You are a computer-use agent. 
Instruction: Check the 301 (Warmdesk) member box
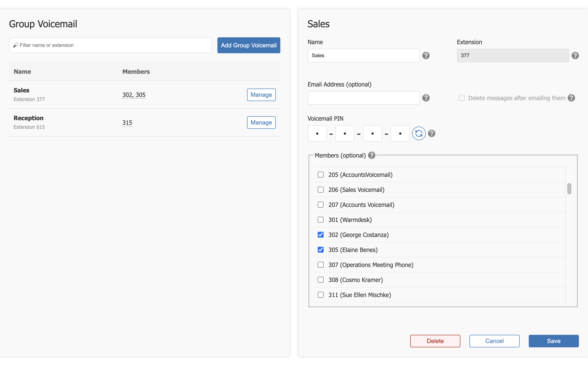click(321, 220)
